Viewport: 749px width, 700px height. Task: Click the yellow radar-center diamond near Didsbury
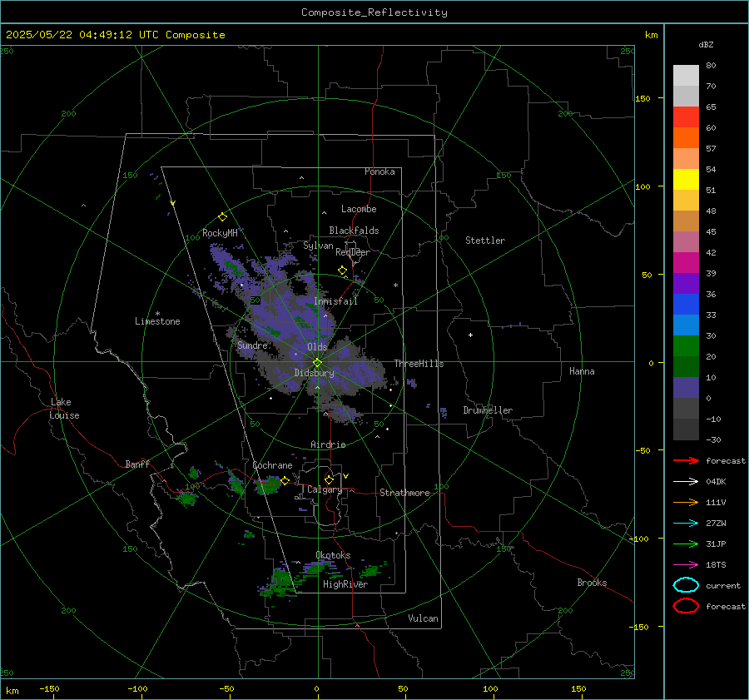[317, 363]
